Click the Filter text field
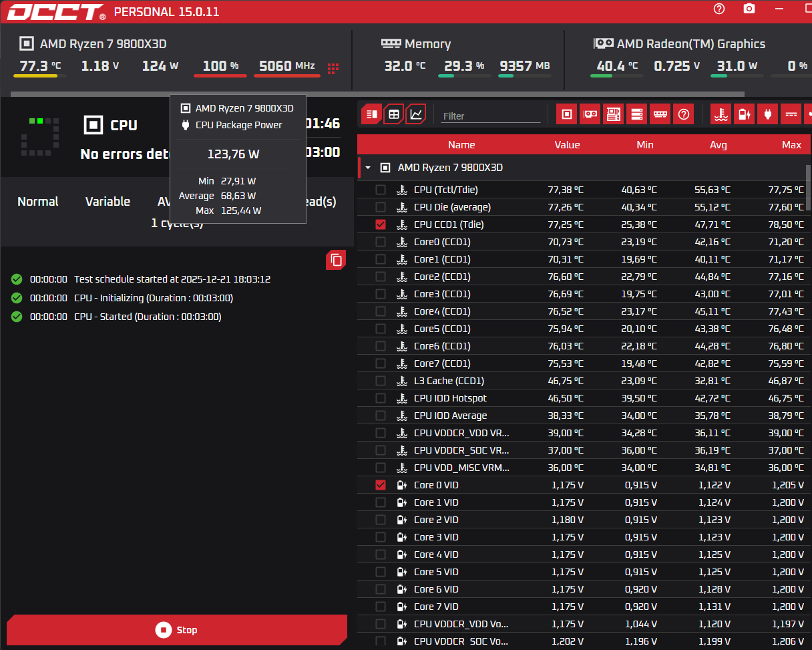The width and height of the screenshot is (812, 650). pyautogui.click(x=491, y=116)
